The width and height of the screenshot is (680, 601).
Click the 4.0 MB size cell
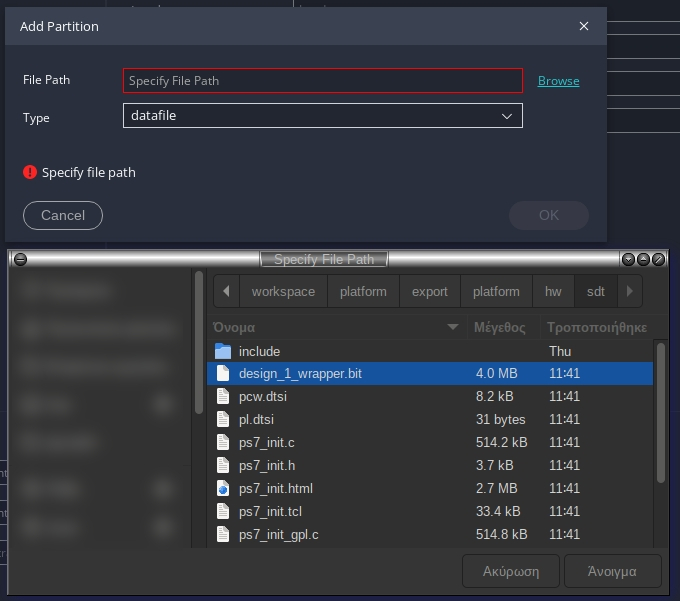[x=497, y=373]
